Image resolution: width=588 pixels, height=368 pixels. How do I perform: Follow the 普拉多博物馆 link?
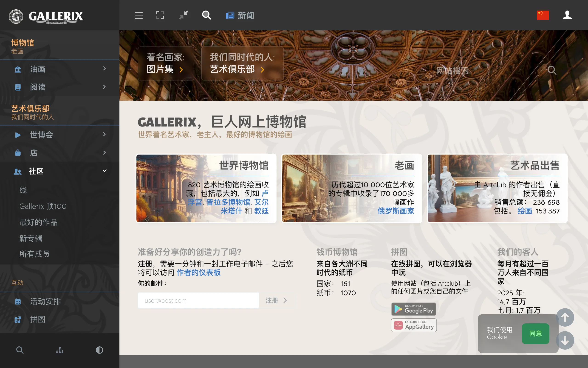(228, 202)
